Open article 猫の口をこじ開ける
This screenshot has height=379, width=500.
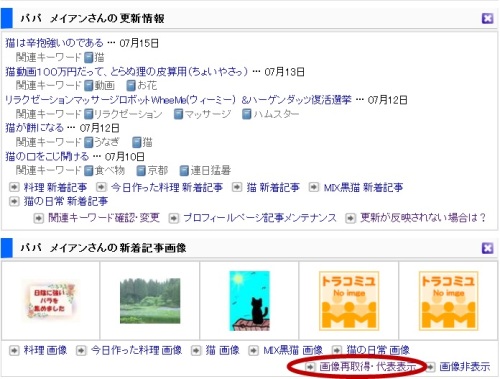[47, 156]
